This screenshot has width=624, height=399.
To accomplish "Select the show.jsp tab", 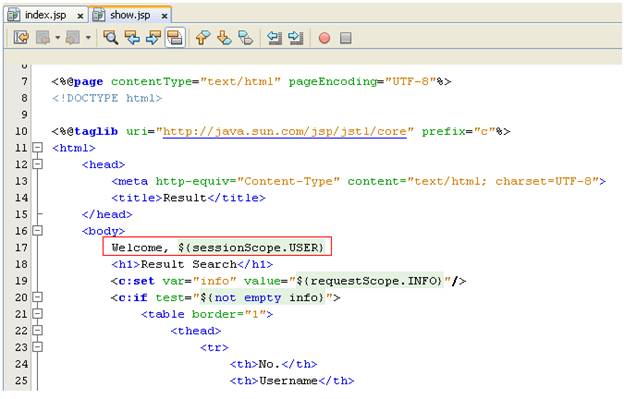I will coord(131,15).
